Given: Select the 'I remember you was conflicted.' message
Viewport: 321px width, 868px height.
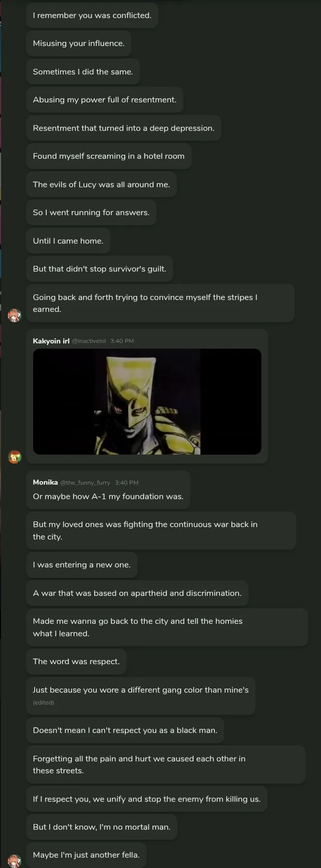Looking at the screenshot, I should 92,16.
